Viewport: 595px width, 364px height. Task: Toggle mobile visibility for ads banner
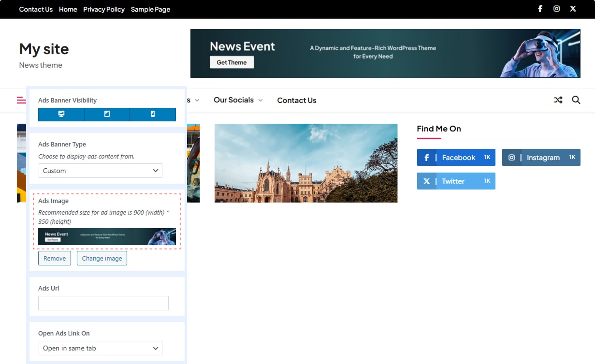coord(153,114)
